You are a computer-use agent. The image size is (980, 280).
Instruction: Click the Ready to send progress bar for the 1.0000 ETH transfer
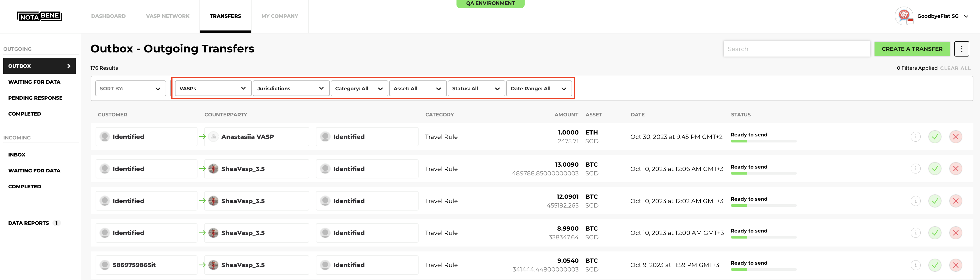(x=764, y=141)
